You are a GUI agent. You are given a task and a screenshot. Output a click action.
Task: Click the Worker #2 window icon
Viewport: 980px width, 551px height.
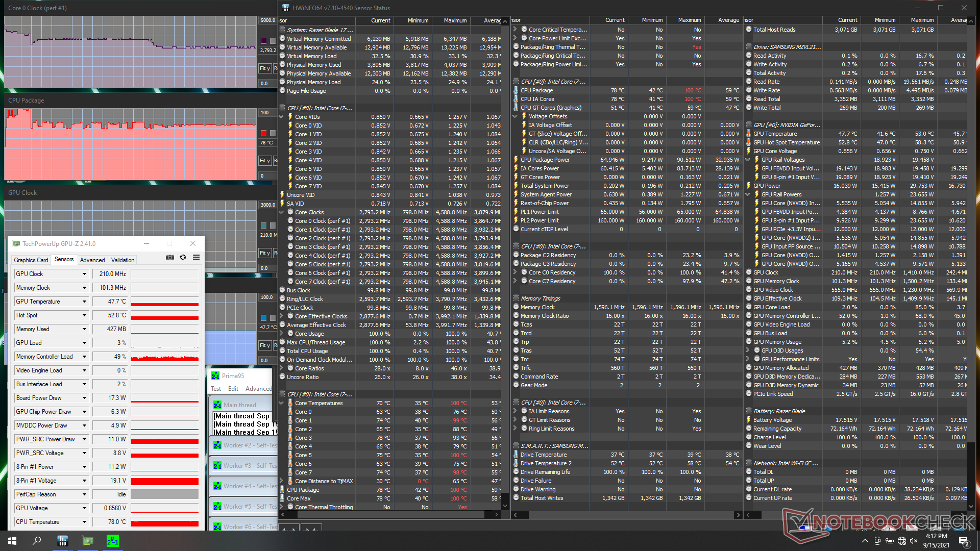pos(217,445)
